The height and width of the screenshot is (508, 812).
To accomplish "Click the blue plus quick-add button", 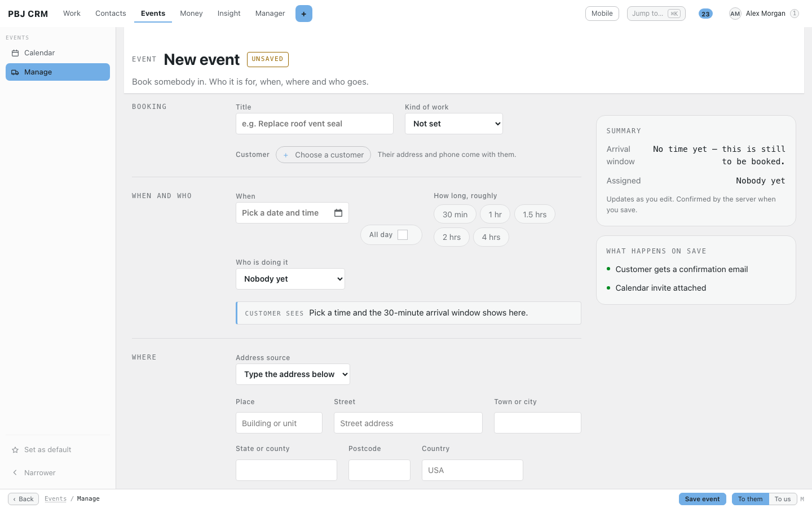I will (303, 14).
